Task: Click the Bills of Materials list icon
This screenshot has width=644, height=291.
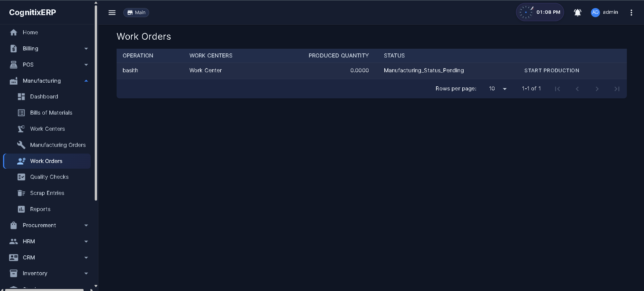Action: pyautogui.click(x=21, y=113)
